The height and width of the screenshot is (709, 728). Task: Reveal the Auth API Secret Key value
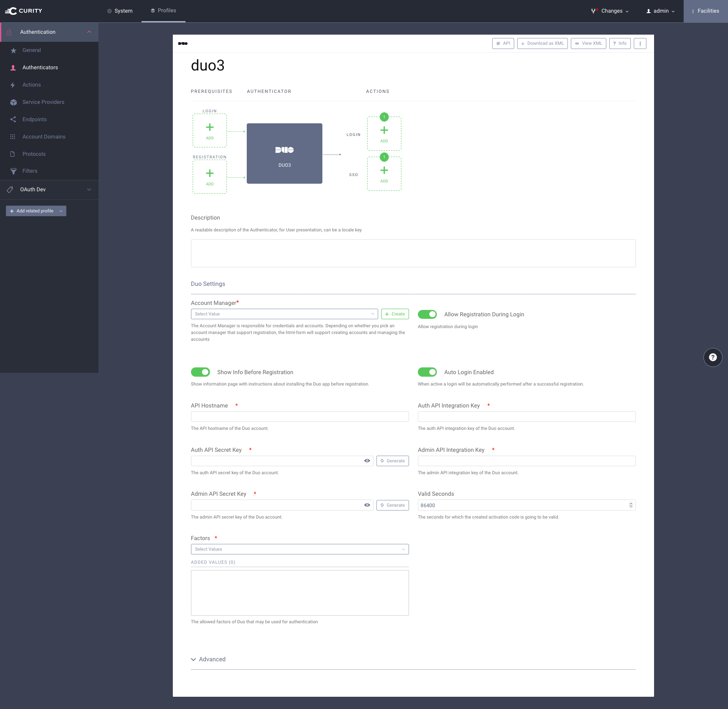366,461
